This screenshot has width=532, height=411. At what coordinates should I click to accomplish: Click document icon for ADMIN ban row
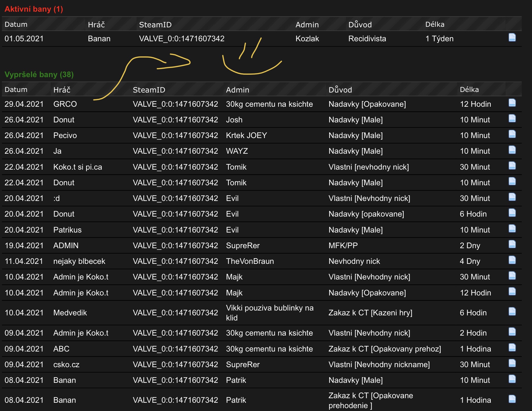(x=512, y=244)
